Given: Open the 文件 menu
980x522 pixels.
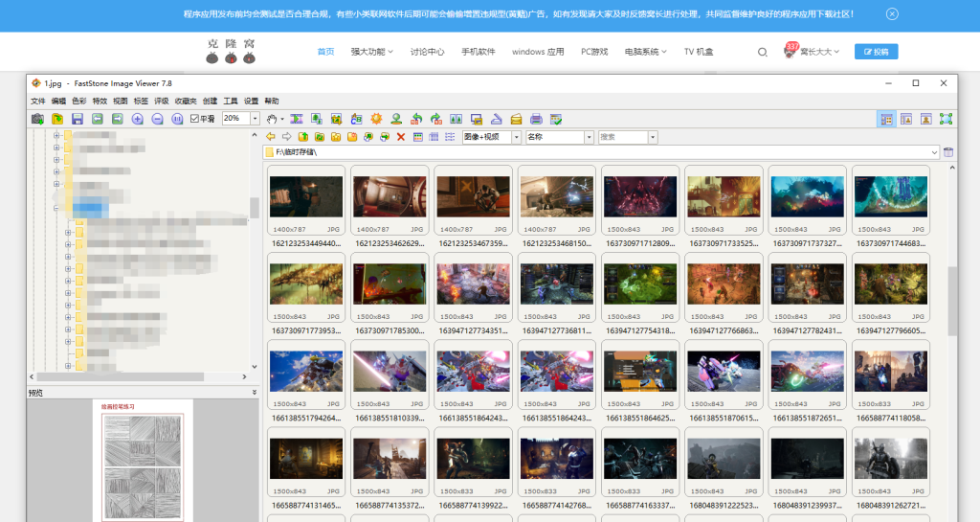Looking at the screenshot, I should (38, 101).
